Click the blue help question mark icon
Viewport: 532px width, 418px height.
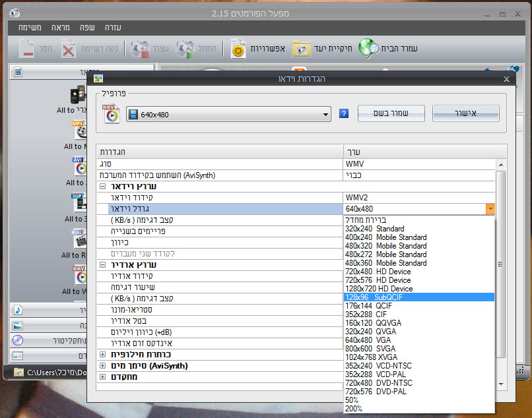[344, 113]
